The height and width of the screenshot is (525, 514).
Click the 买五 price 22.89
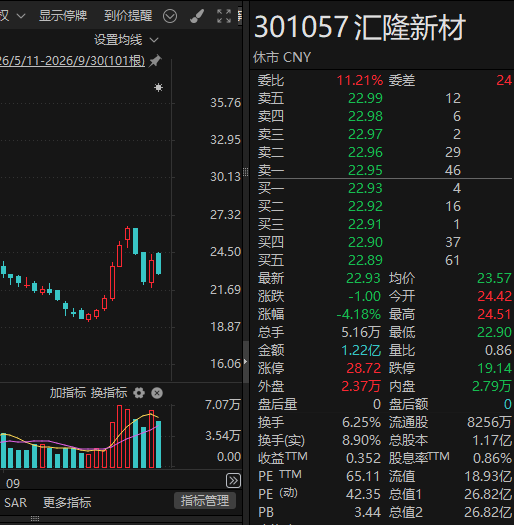[365, 260]
